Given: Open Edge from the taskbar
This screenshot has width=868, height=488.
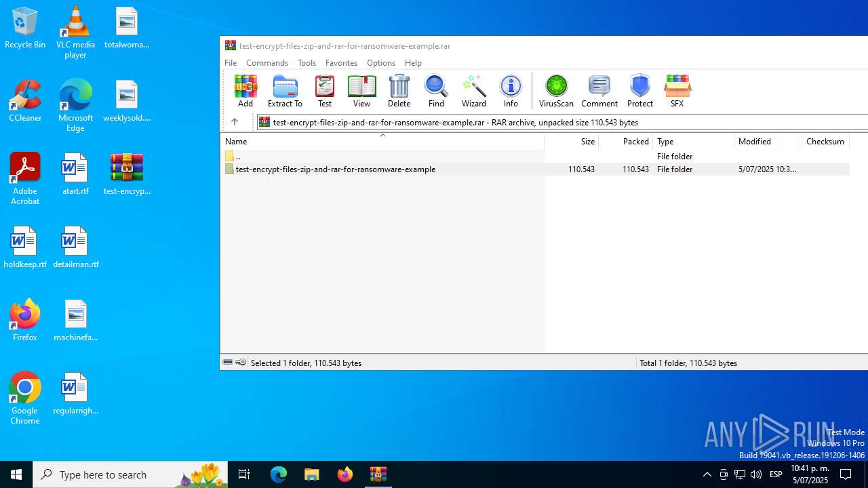Looking at the screenshot, I should (279, 474).
